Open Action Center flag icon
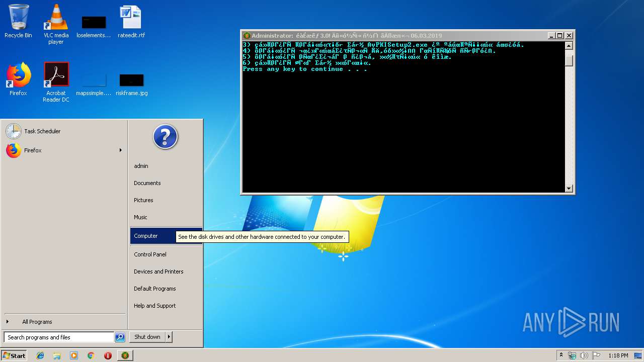This screenshot has width=644, height=362. point(596,355)
